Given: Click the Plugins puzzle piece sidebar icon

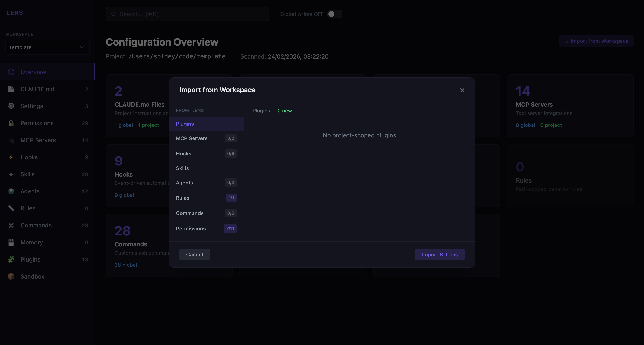Looking at the screenshot, I should click(11, 260).
